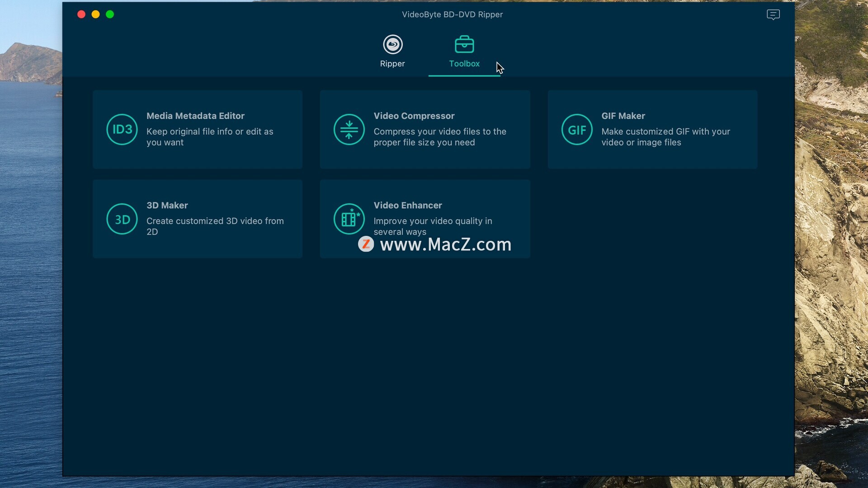Open the feedback message icon
This screenshot has height=488, width=868.
click(x=773, y=15)
